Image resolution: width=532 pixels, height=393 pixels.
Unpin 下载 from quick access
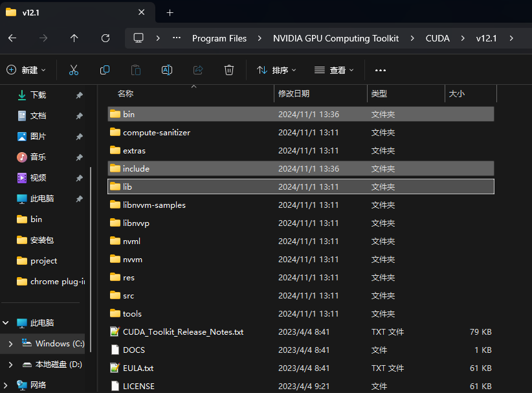click(80, 95)
